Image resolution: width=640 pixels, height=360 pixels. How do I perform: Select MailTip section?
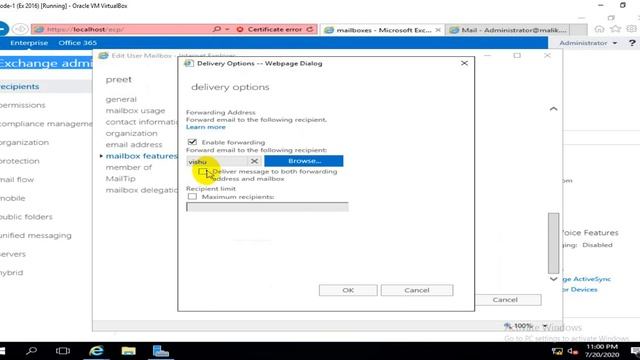(x=120, y=179)
